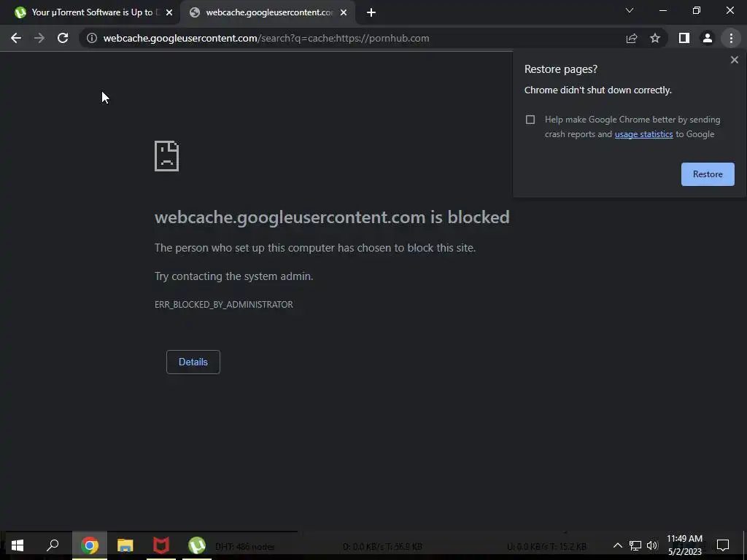
Task: Open the clock showing 11:49 AM
Action: point(684,545)
